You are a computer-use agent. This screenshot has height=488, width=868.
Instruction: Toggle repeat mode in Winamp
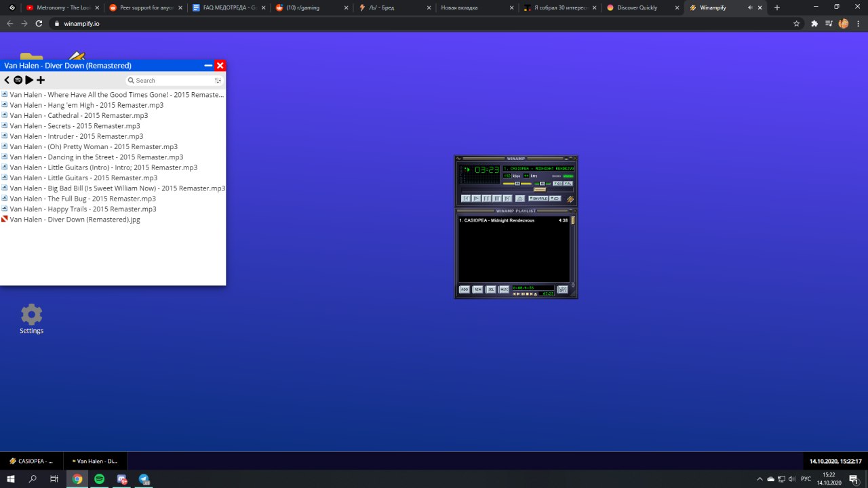[x=555, y=199]
